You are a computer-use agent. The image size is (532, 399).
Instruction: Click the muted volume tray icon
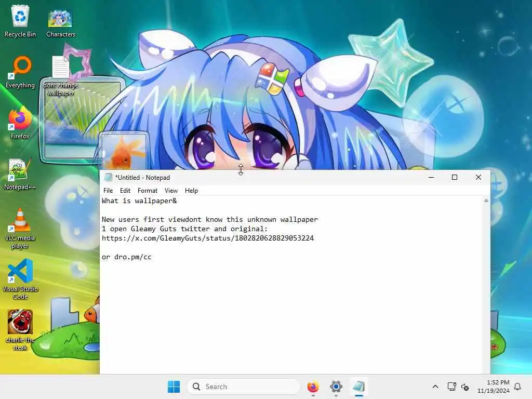pyautogui.click(x=465, y=387)
